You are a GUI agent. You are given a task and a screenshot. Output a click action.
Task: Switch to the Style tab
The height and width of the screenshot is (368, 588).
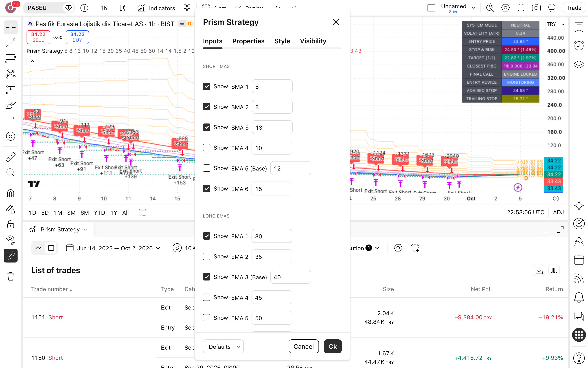[x=282, y=41]
